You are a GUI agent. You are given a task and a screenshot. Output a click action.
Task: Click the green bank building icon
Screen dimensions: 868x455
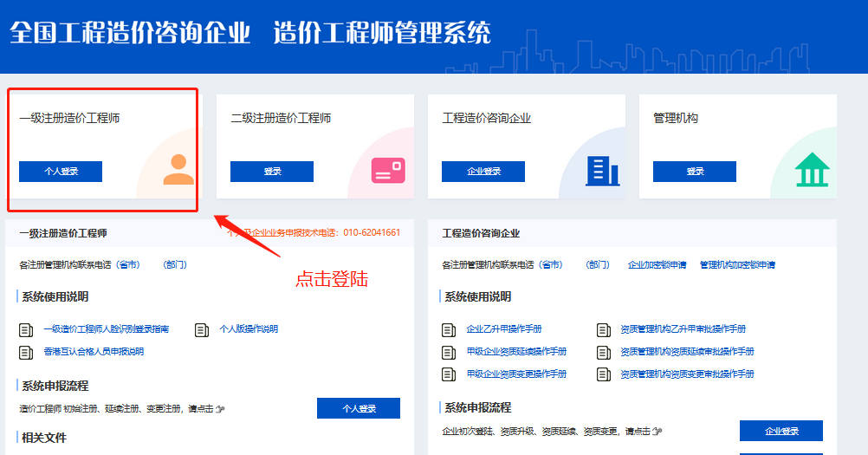pos(813,170)
